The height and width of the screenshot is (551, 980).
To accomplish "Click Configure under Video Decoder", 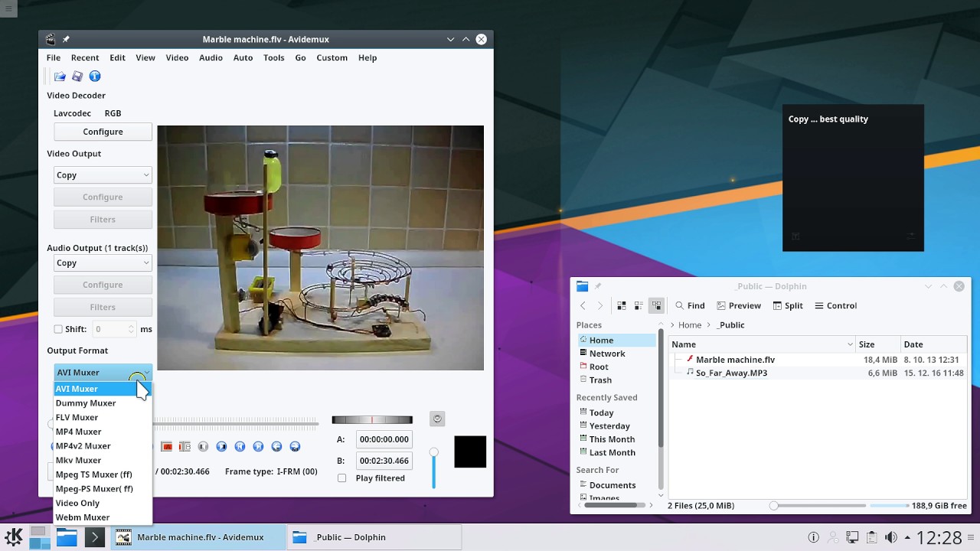I will 103,132.
